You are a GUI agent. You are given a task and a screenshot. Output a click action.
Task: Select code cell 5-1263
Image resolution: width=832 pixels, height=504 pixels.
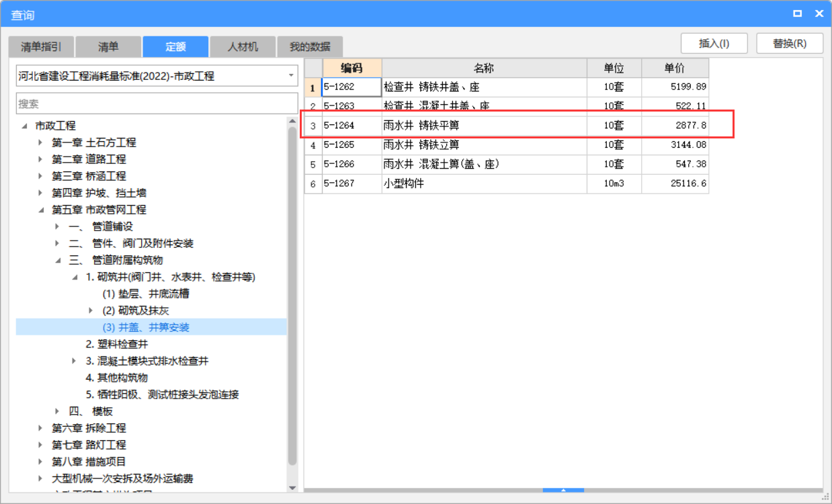pyautogui.click(x=351, y=106)
